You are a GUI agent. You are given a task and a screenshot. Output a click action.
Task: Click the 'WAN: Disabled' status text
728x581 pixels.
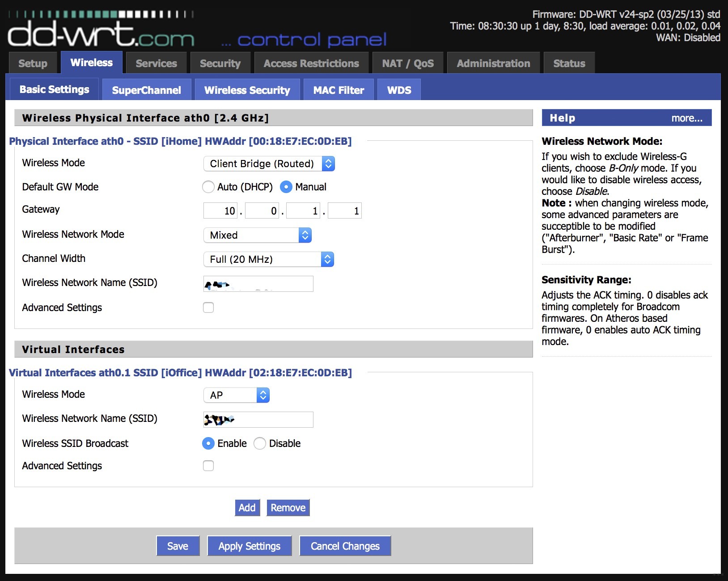point(688,38)
